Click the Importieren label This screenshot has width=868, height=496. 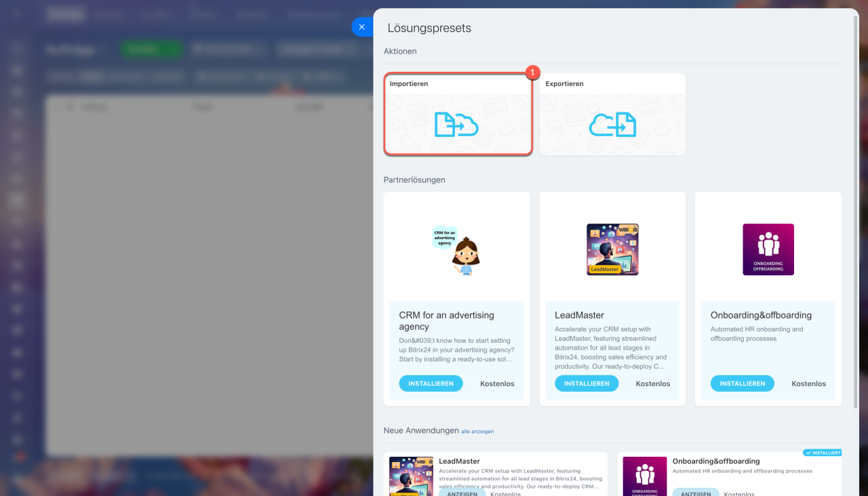tap(409, 84)
